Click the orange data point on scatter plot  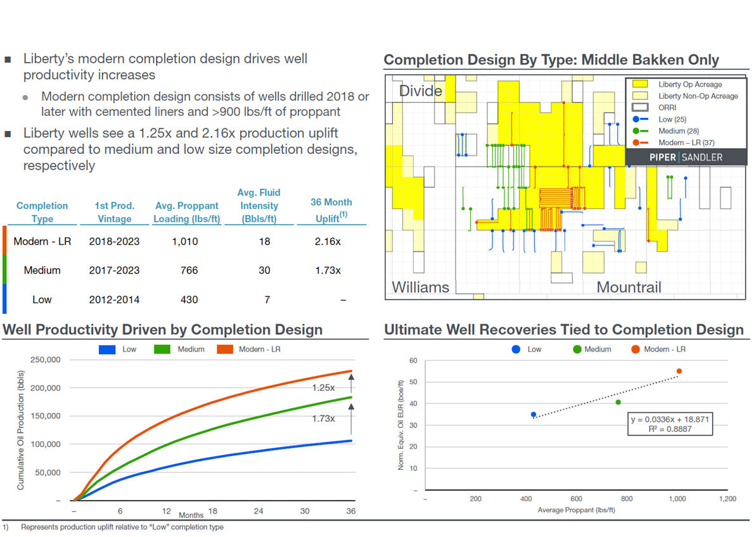[679, 371]
